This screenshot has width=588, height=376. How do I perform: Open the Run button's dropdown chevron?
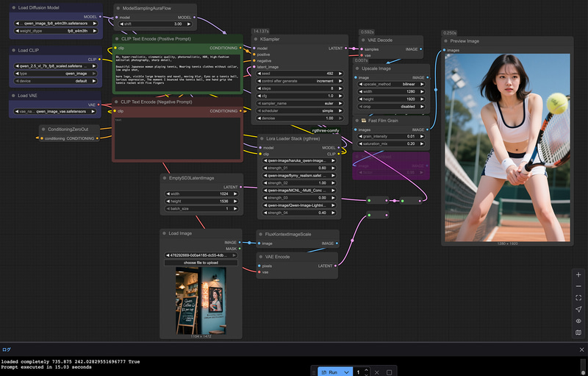[x=347, y=372]
